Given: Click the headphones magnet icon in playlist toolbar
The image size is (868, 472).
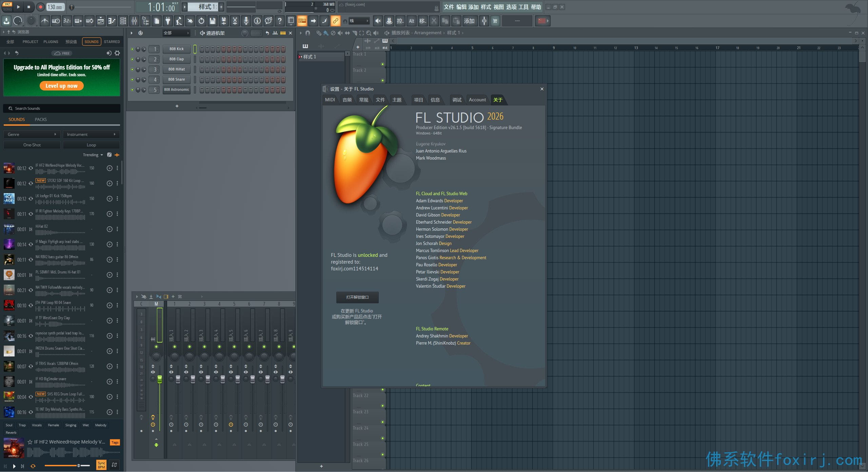Looking at the screenshot, I should [x=308, y=33].
